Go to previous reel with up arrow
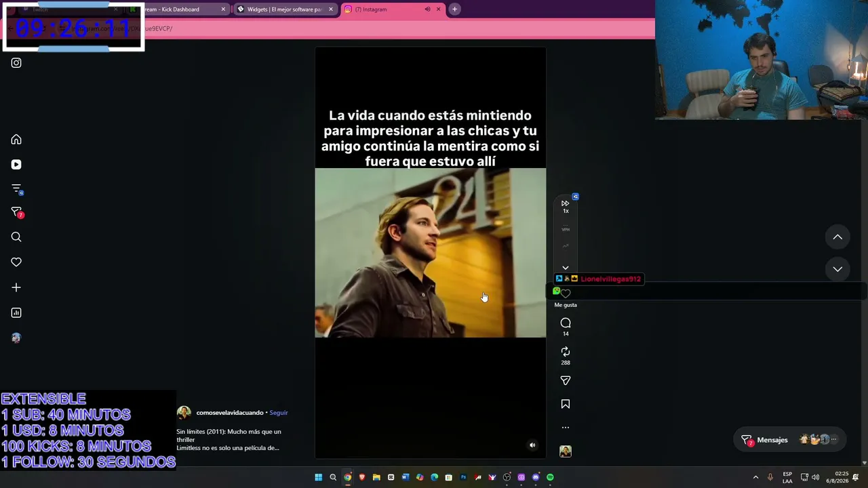This screenshot has height=488, width=868. click(x=837, y=237)
